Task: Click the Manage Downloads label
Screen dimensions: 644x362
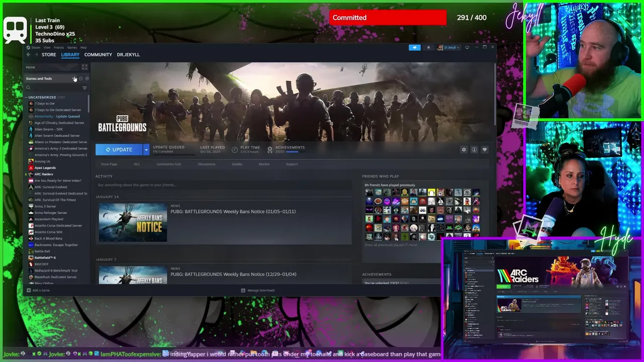Action: [261, 290]
